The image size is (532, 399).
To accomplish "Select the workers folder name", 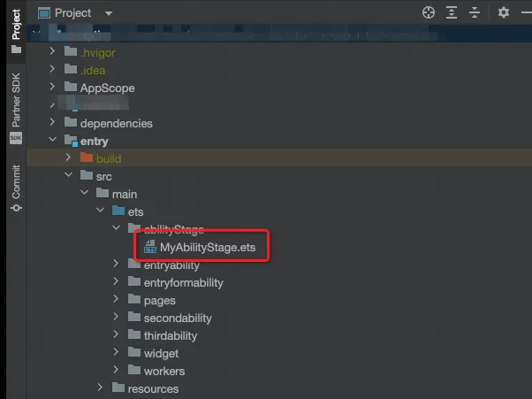I will tap(164, 372).
